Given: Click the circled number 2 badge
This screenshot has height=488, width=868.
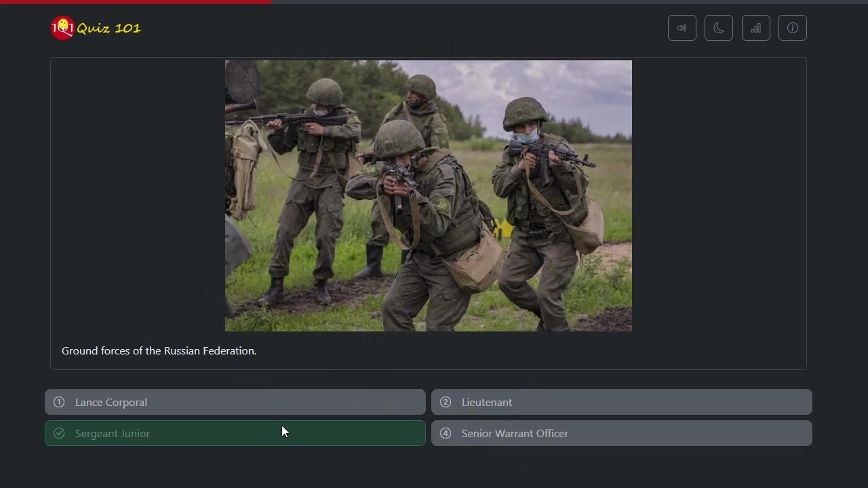Looking at the screenshot, I should tap(446, 402).
